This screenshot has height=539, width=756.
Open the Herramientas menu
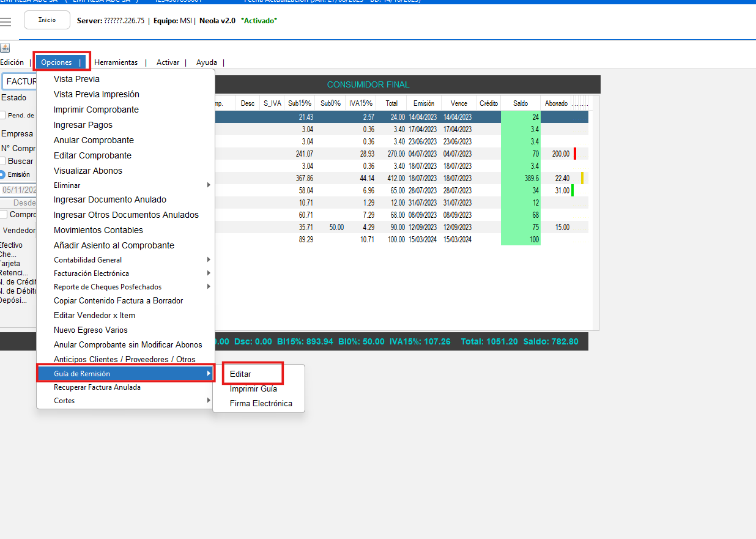(x=116, y=62)
